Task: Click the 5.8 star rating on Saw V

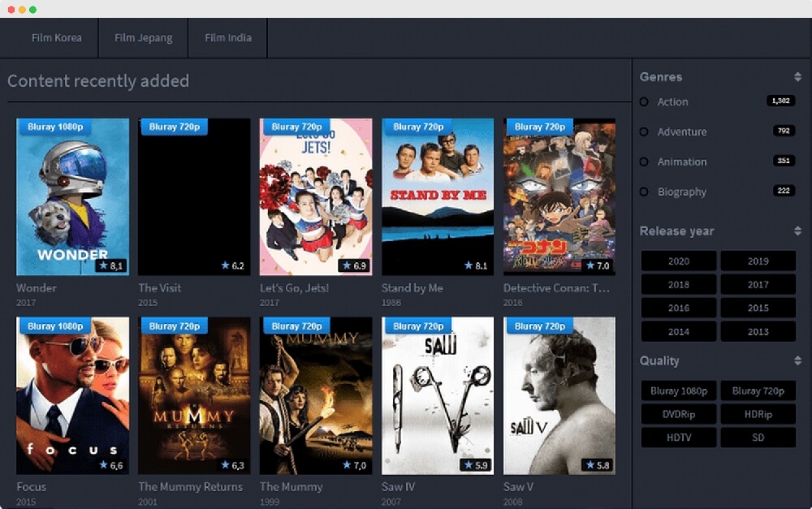Action: (x=598, y=465)
